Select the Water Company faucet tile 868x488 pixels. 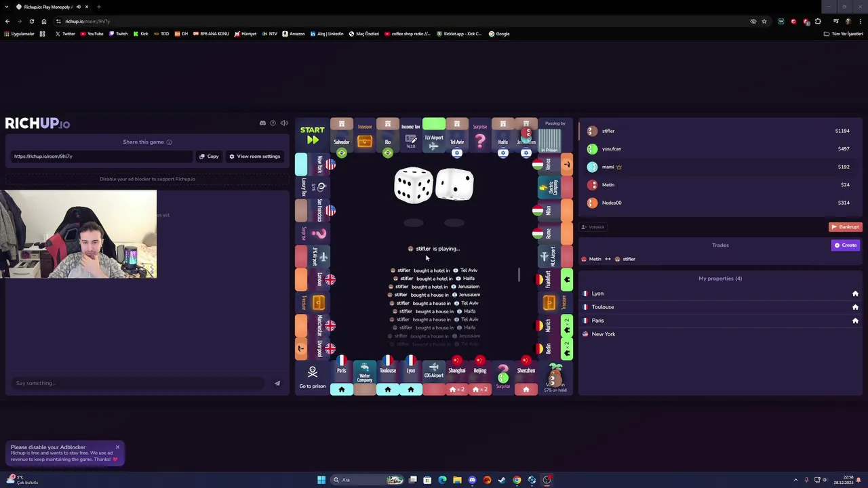365,377
